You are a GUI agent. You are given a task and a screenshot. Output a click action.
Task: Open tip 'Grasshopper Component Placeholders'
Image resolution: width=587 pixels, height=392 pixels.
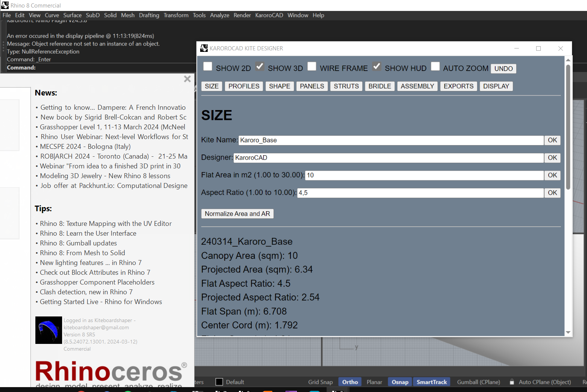(x=97, y=282)
